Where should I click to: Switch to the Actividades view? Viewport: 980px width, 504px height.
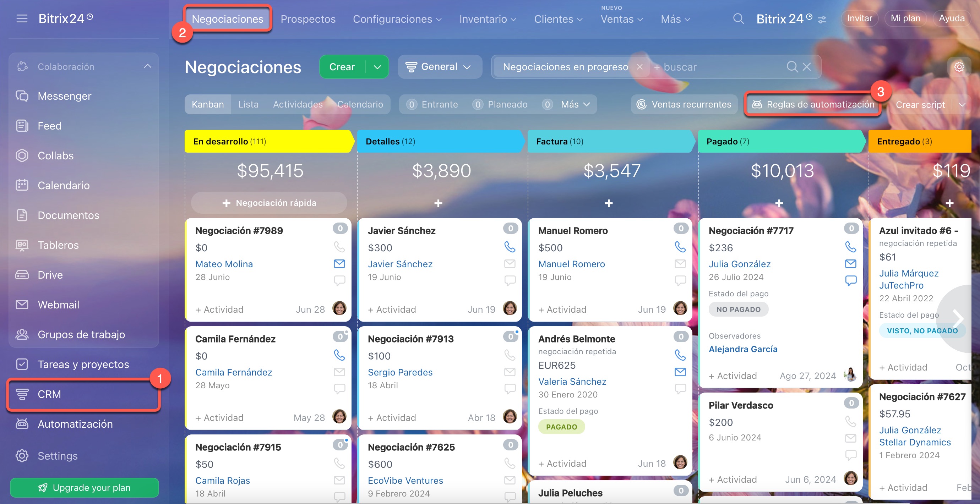[298, 104]
